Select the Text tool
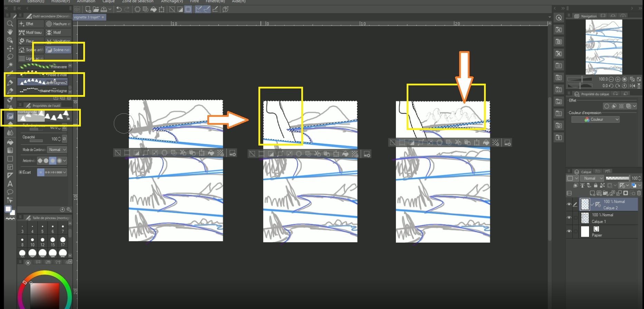This screenshot has height=309, width=644. click(x=10, y=184)
